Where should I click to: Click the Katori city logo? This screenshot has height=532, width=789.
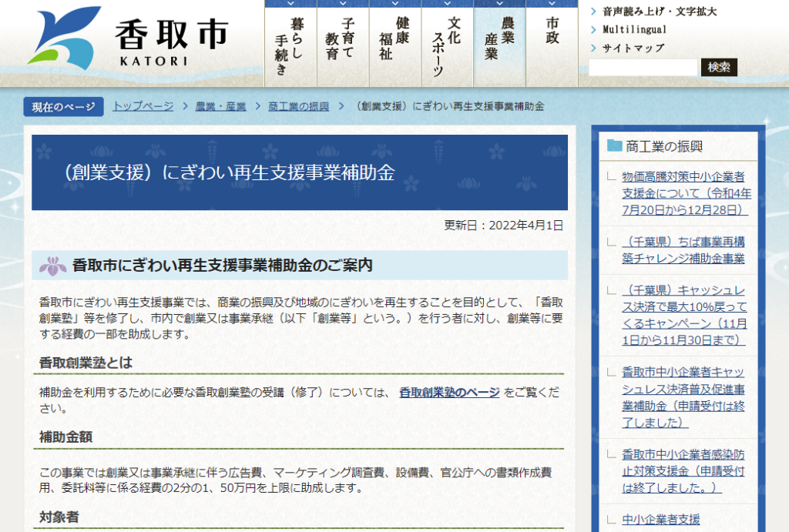point(127,38)
